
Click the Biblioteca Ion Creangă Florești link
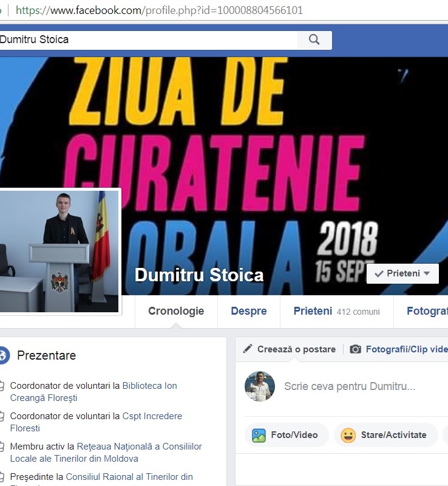tap(93, 392)
